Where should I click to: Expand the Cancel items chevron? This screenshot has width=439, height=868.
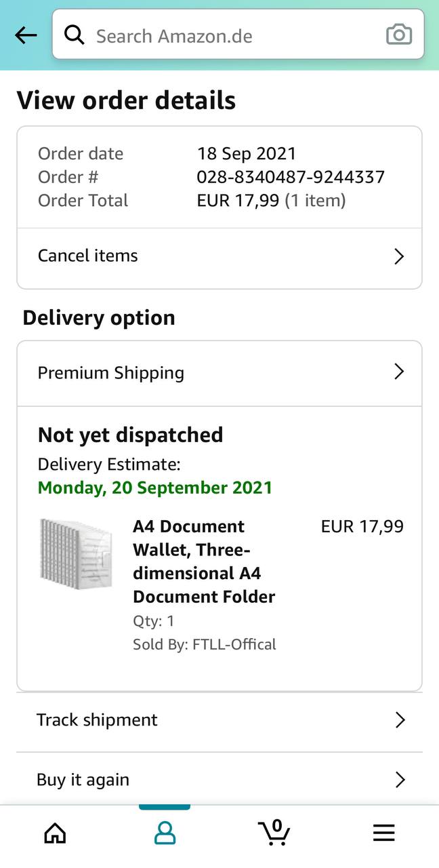click(399, 256)
